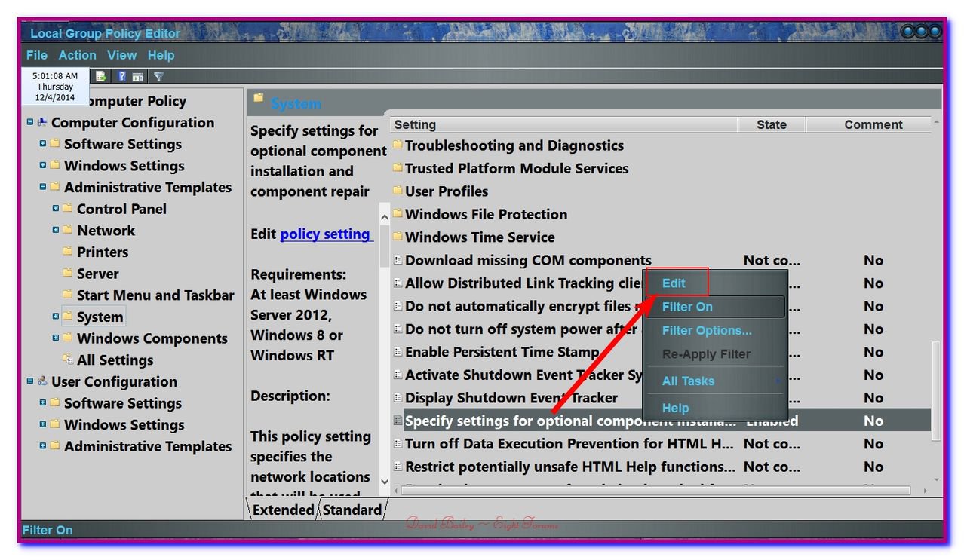Expand Windows Components in the tree
The height and width of the screenshot is (560, 964).
click(56, 338)
